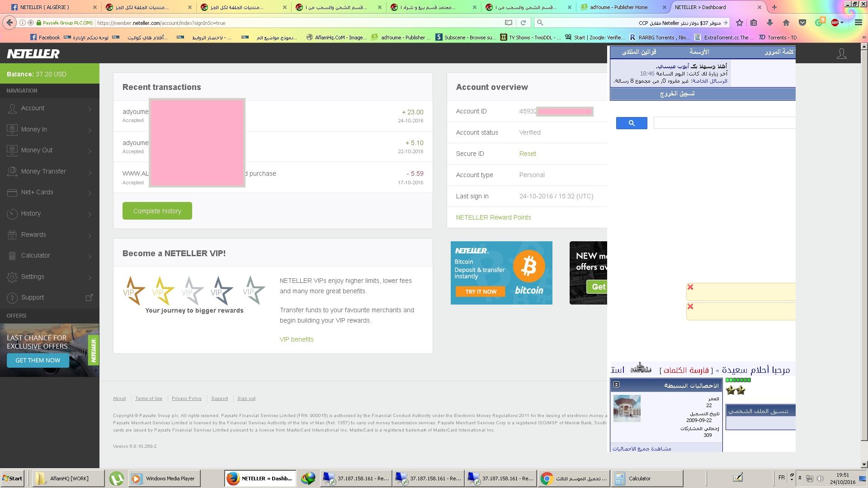Open Chrome taskbar window
Viewport: 868px width, 488px height.
pos(574,479)
